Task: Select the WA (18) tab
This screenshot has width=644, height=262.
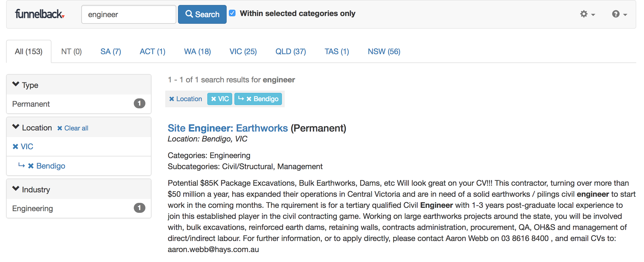Action: click(x=197, y=52)
